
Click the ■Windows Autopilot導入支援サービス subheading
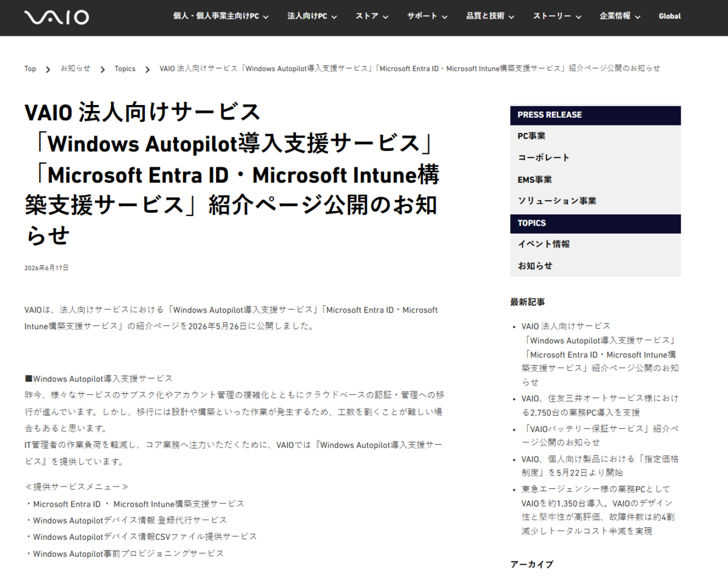click(x=98, y=379)
